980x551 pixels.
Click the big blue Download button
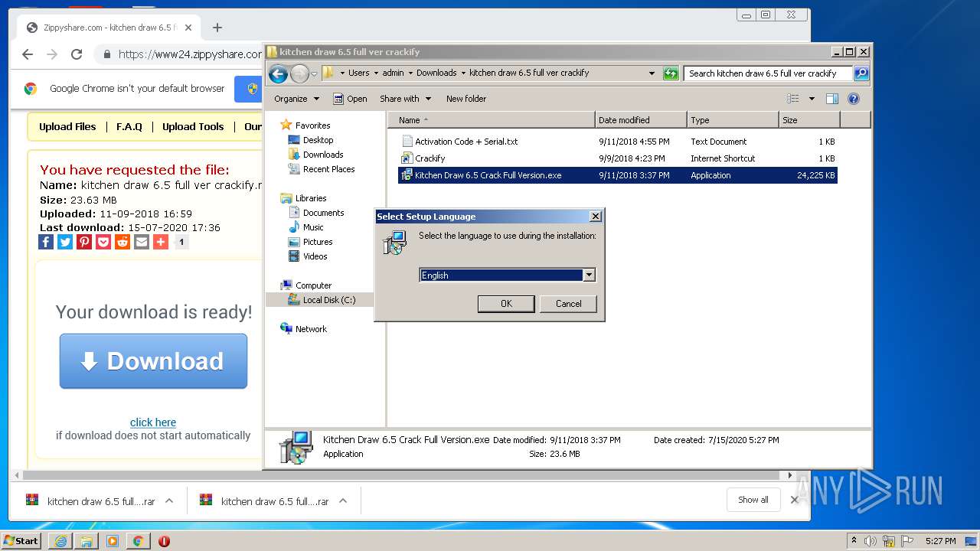pos(153,361)
